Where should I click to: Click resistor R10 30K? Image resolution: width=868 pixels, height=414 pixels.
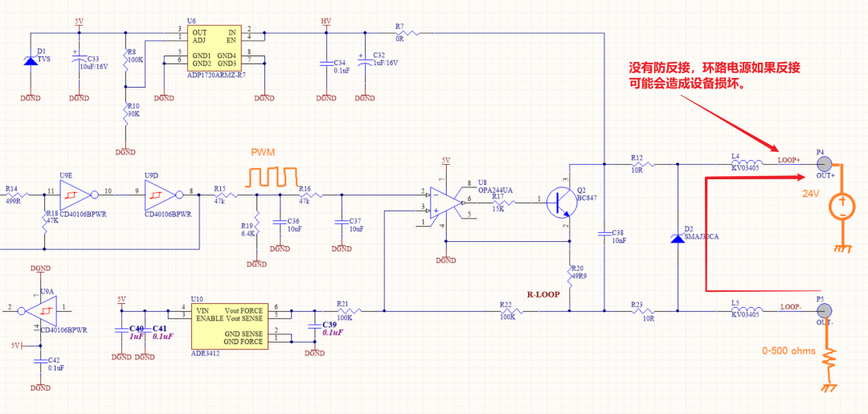(x=126, y=115)
